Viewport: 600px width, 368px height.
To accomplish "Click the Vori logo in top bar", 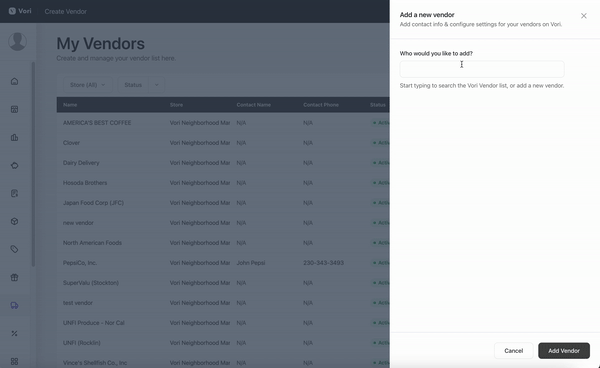I will [x=20, y=11].
